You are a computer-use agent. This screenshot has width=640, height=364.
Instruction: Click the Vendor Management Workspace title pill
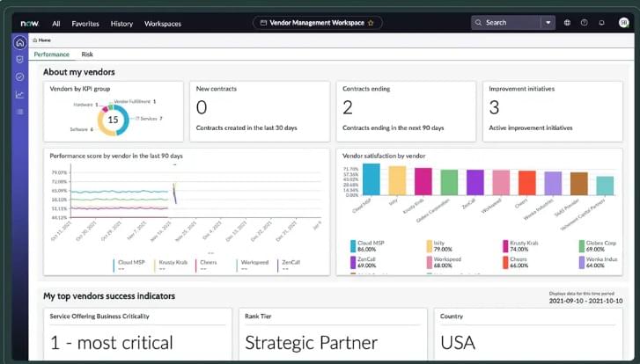point(317,23)
